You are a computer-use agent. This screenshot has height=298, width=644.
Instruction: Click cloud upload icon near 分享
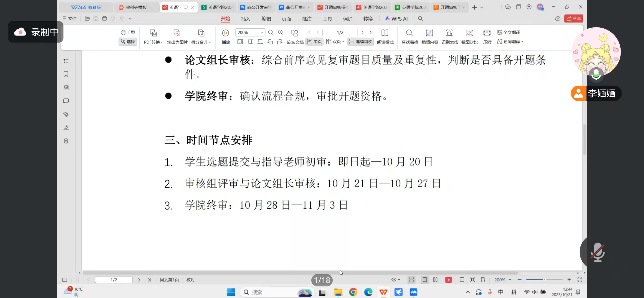558,18
